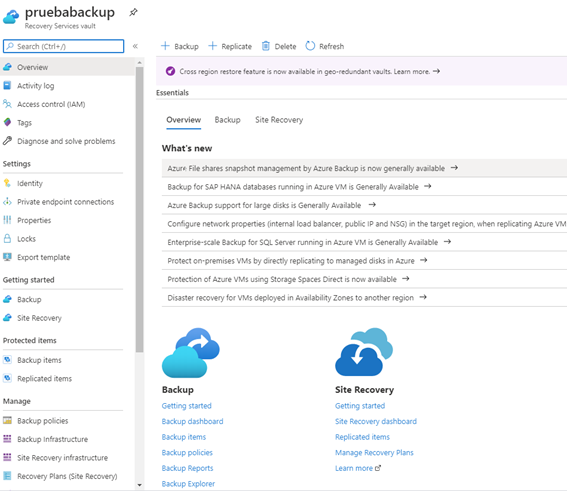
Task: Open Backup Infrastructure icon in sidebar
Action: [7, 439]
